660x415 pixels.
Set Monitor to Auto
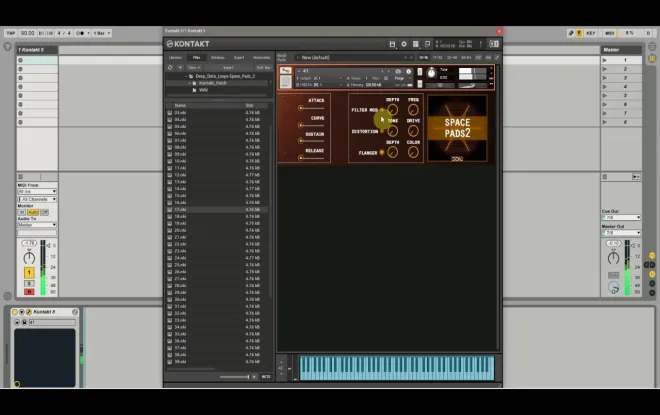(33, 212)
